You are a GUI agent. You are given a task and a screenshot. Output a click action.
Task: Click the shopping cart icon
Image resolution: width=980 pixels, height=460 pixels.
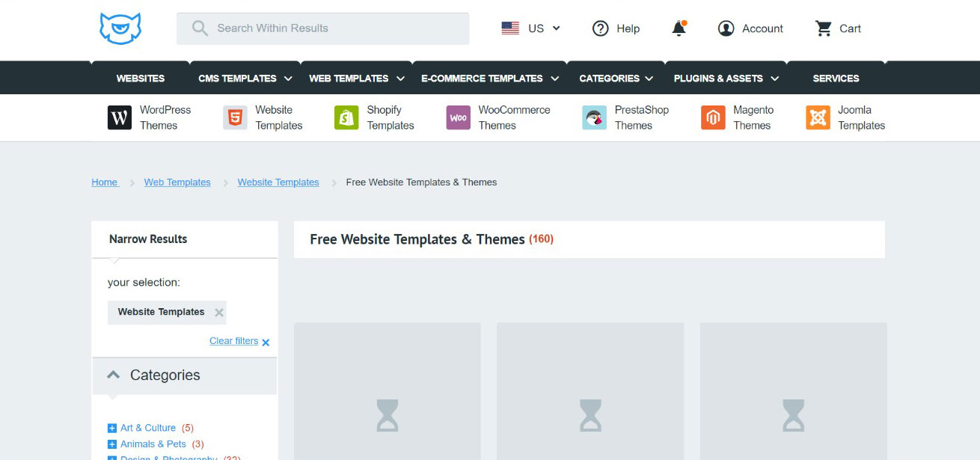tap(824, 28)
